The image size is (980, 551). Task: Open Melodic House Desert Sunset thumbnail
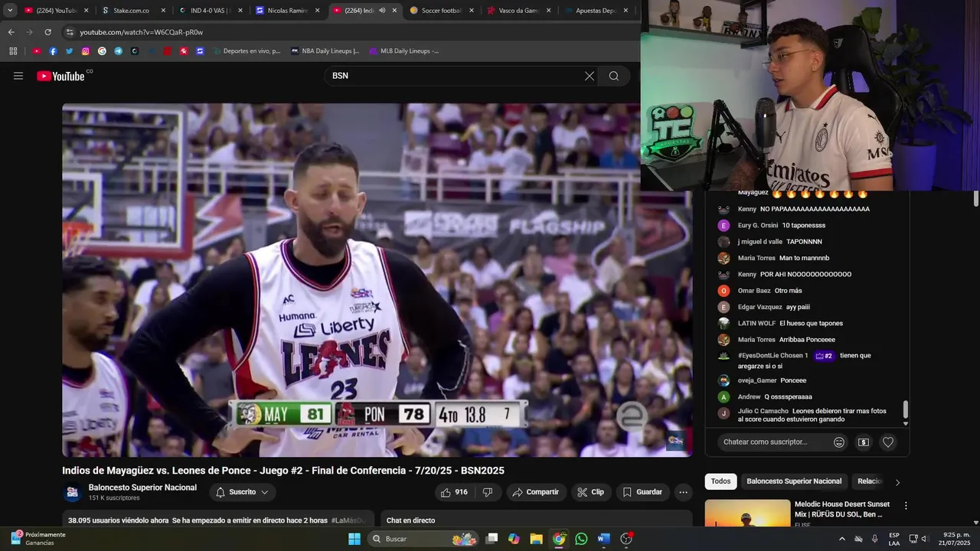pos(747,514)
